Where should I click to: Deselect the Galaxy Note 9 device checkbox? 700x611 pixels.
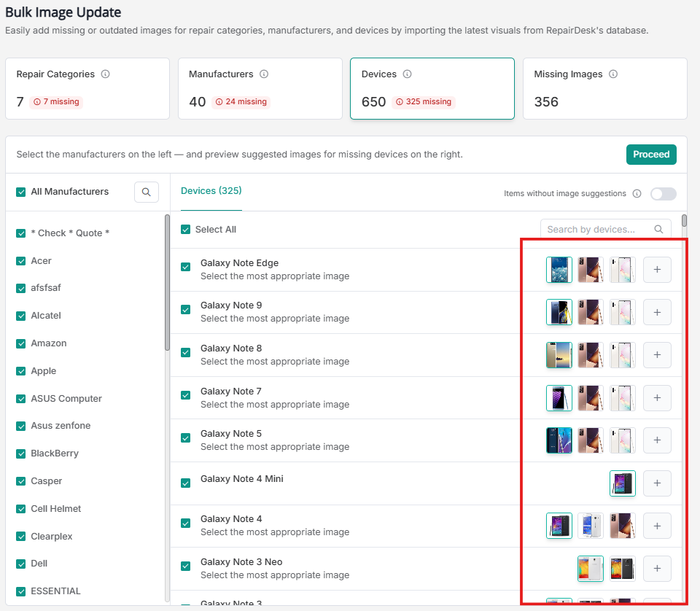tap(186, 310)
